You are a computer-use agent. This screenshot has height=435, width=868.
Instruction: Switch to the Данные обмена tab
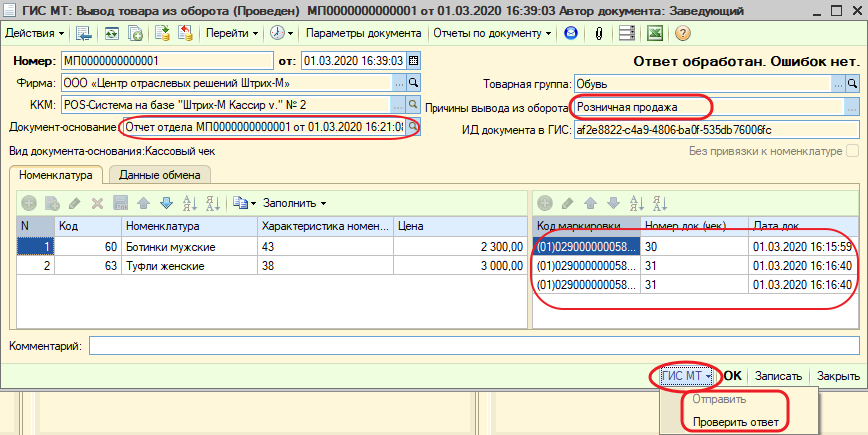[x=159, y=175]
